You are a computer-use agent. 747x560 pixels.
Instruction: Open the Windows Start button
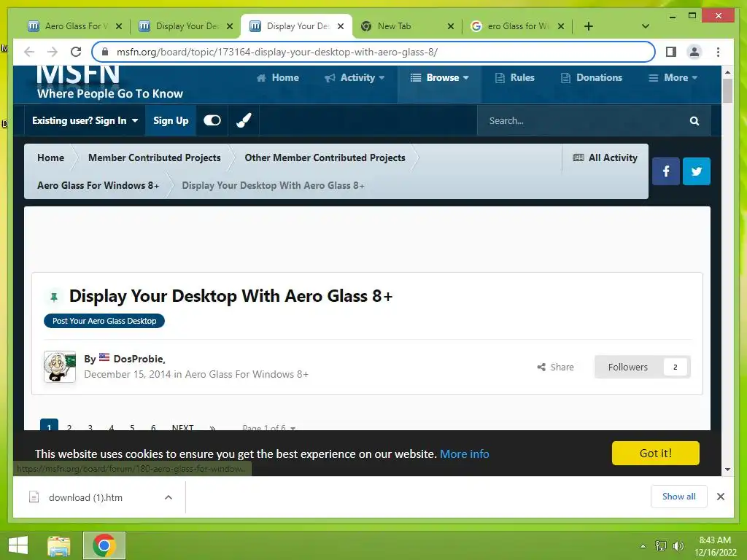point(18,545)
